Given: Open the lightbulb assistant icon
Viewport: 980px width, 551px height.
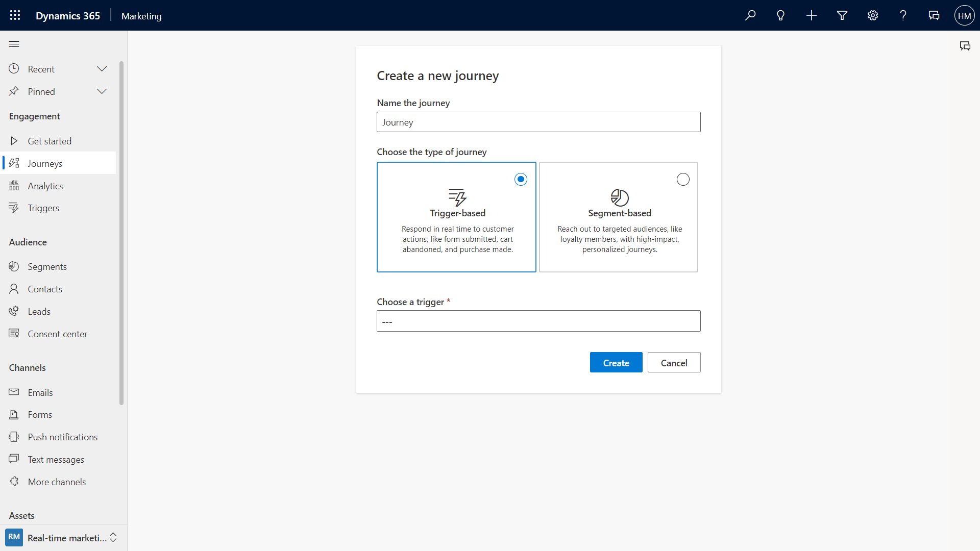Looking at the screenshot, I should [781, 15].
